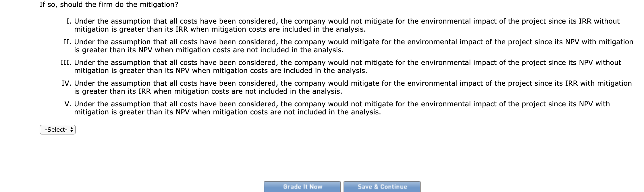The height and width of the screenshot is (192, 644).
Task: Click the -Select- placeholder text
Action: tap(56, 130)
